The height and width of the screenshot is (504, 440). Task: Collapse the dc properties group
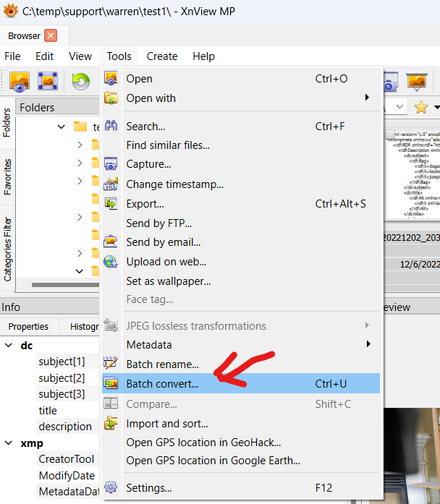click(9, 345)
